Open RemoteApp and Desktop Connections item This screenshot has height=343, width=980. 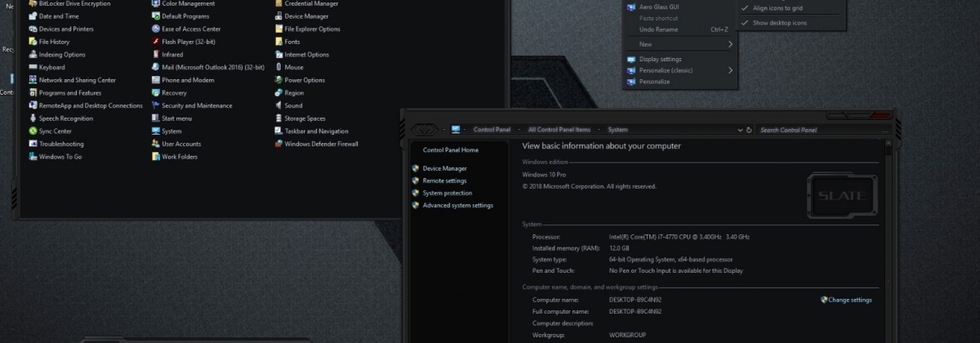click(86, 105)
